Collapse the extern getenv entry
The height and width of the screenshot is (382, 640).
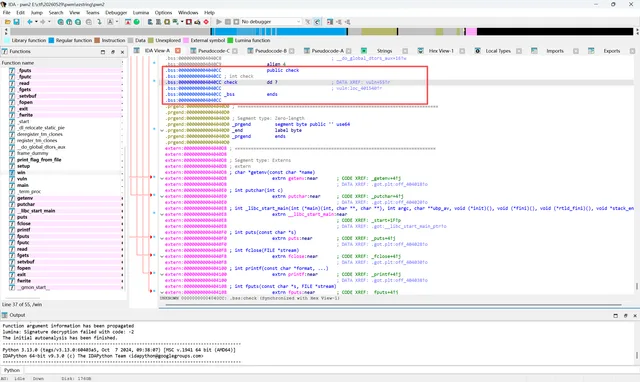(x=162, y=178)
